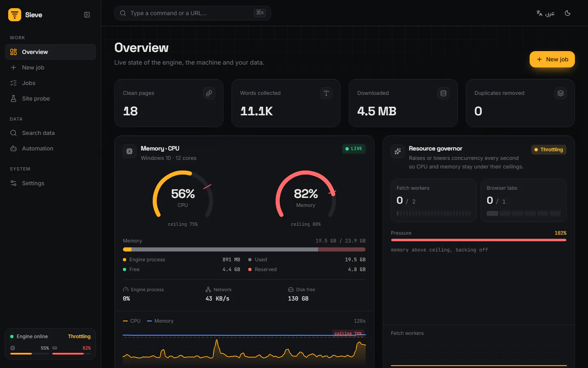Click the Memory · CPU chip icon
This screenshot has height=368, width=588.
pos(129,151)
